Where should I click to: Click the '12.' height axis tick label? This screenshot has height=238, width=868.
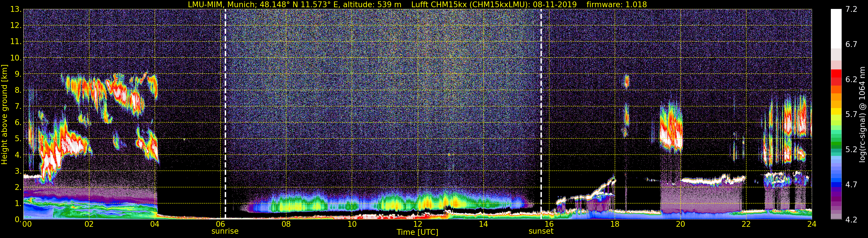pyautogui.click(x=16, y=26)
